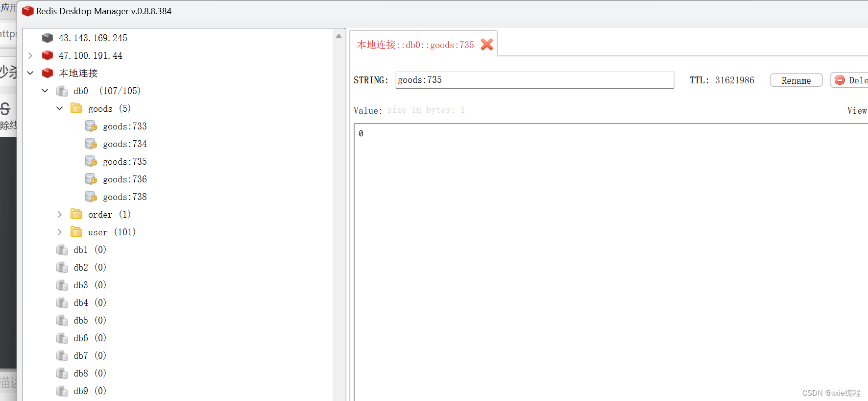Image resolution: width=868 pixels, height=401 pixels.
Task: Collapse the 本地连接 connection
Action: click(30, 73)
